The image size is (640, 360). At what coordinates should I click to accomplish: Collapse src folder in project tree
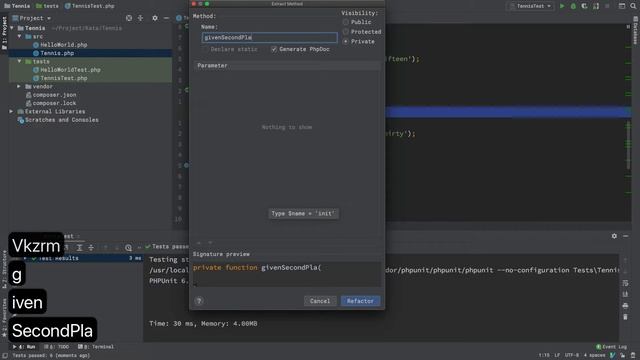pyautogui.click(x=19, y=36)
